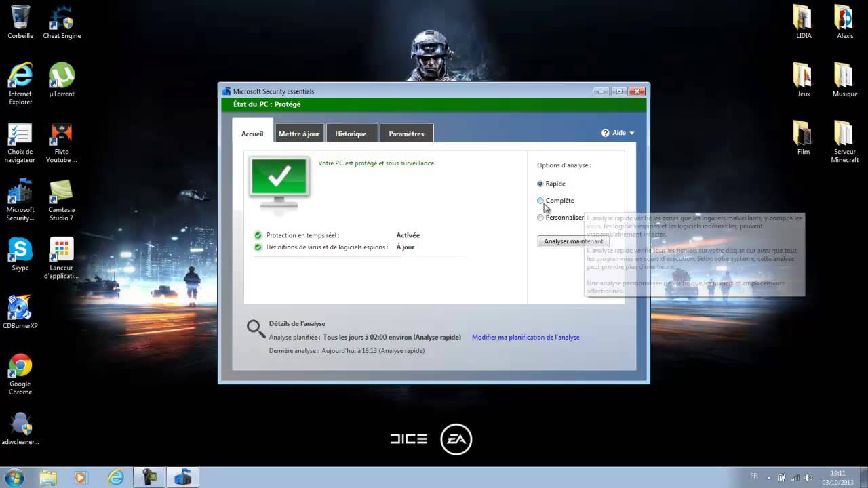Open the Jeux folder
Viewport: 868px width, 488px height.
(x=804, y=80)
